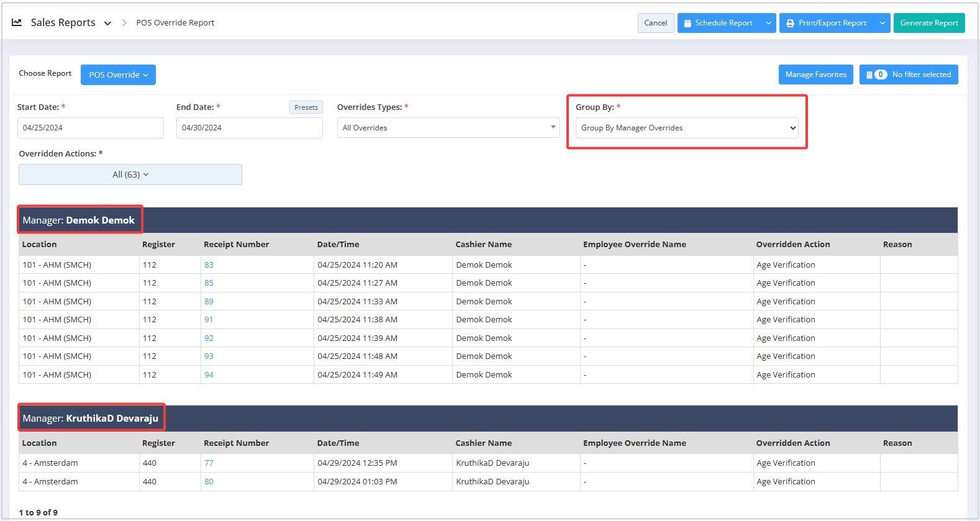Open receipt number 80 link
This screenshot has height=521, width=980.
point(209,481)
